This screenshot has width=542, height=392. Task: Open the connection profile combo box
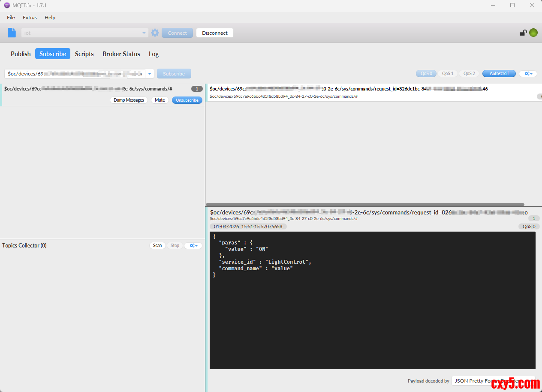coord(84,33)
